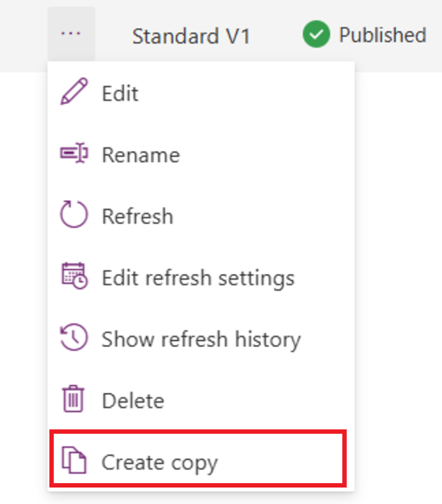The height and width of the screenshot is (504, 442).
Task: Select Edit from the context menu
Action: coord(201,93)
